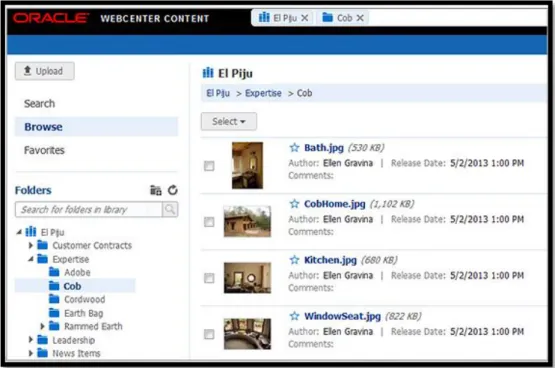Select the Rammed Earth folder label

coord(93,326)
